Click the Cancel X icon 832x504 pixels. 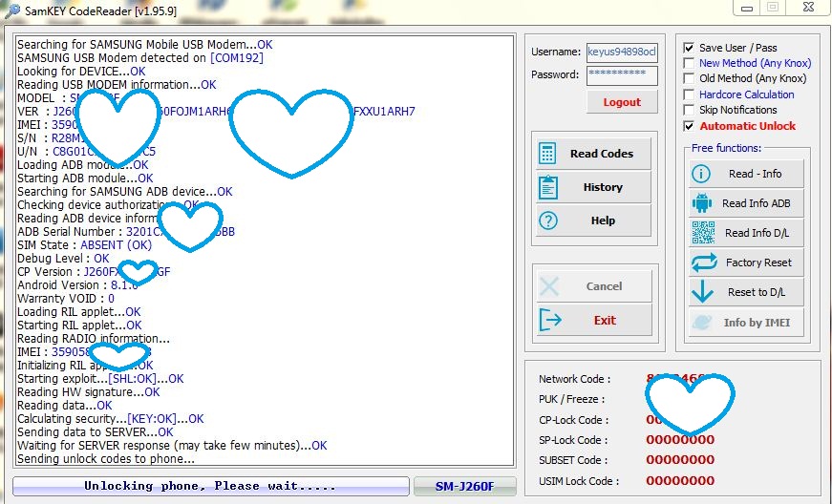(x=549, y=286)
